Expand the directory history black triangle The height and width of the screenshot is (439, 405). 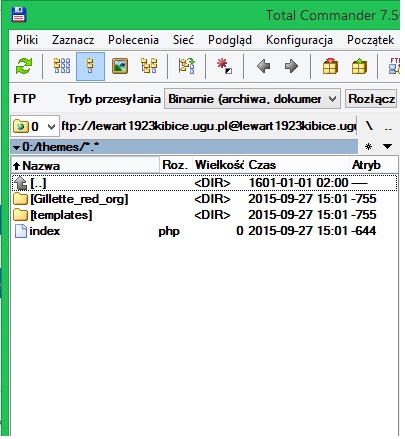coord(387,146)
